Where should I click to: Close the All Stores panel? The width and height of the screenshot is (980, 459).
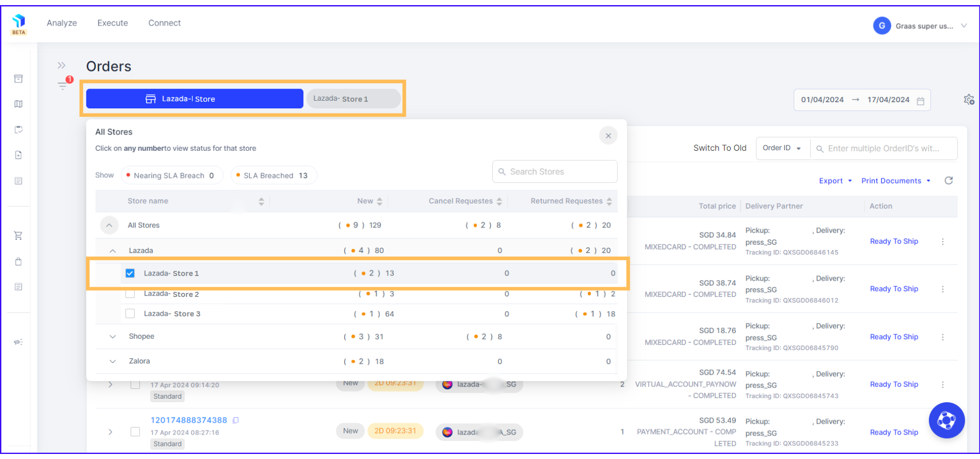608,135
